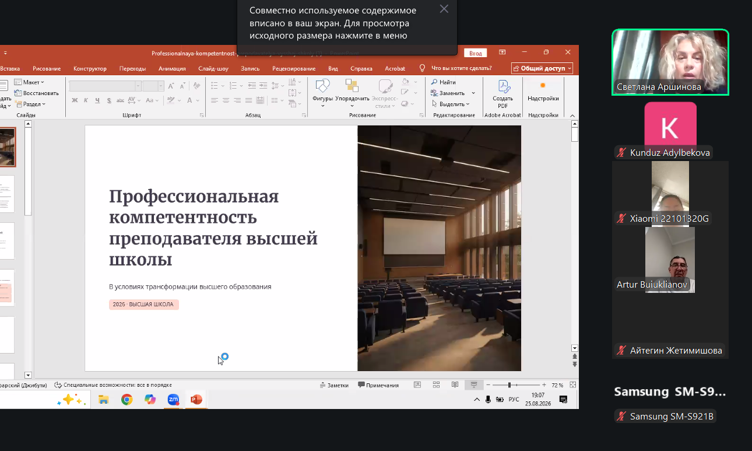
Task: Open the Макет layout dropdown
Action: pos(29,82)
